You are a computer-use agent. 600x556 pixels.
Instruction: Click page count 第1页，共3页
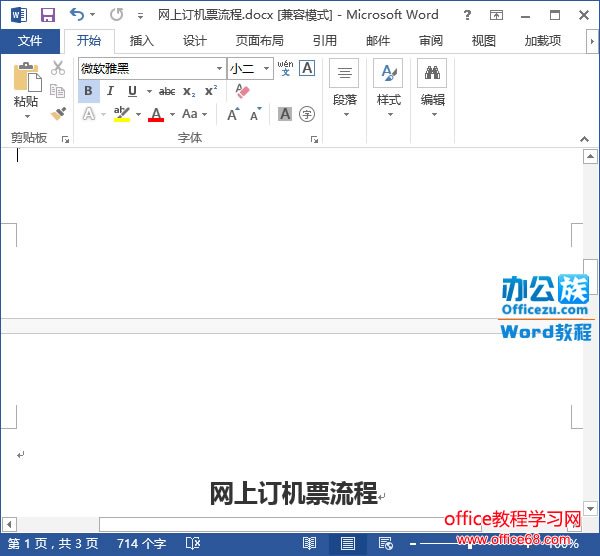click(x=53, y=543)
